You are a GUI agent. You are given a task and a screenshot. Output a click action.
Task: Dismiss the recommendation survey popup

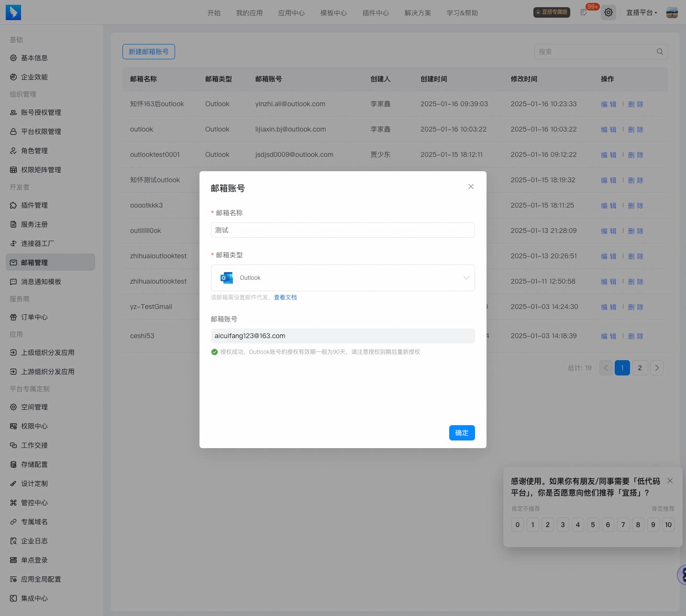pos(670,481)
